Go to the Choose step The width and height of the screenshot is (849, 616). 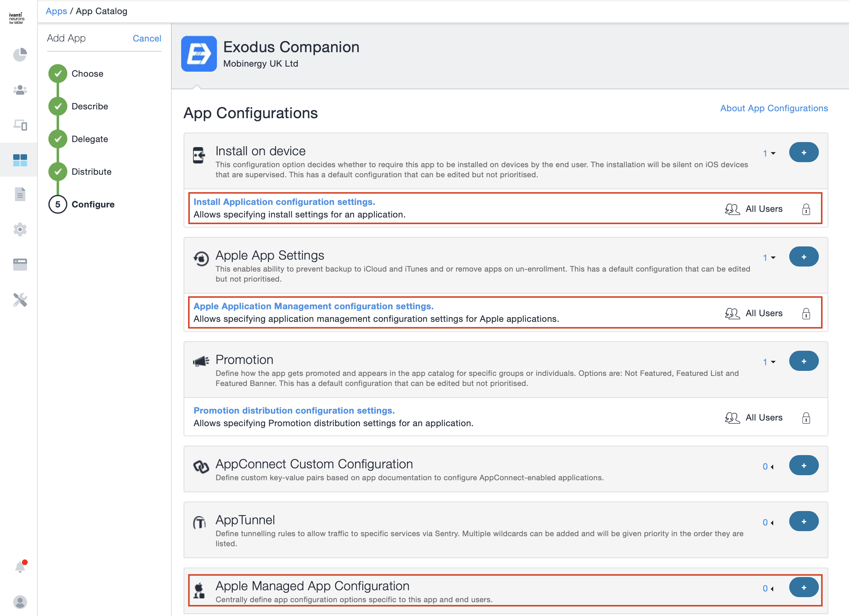pyautogui.click(x=76, y=74)
